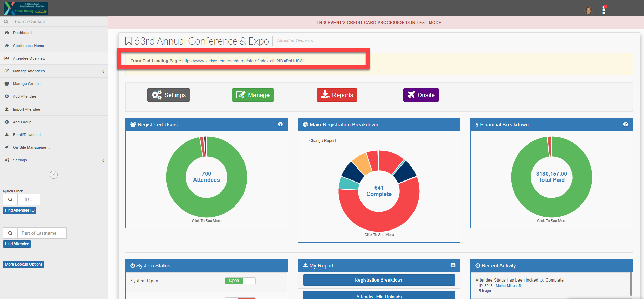Click the green Manage button
This screenshot has height=299, width=644.
253,95
